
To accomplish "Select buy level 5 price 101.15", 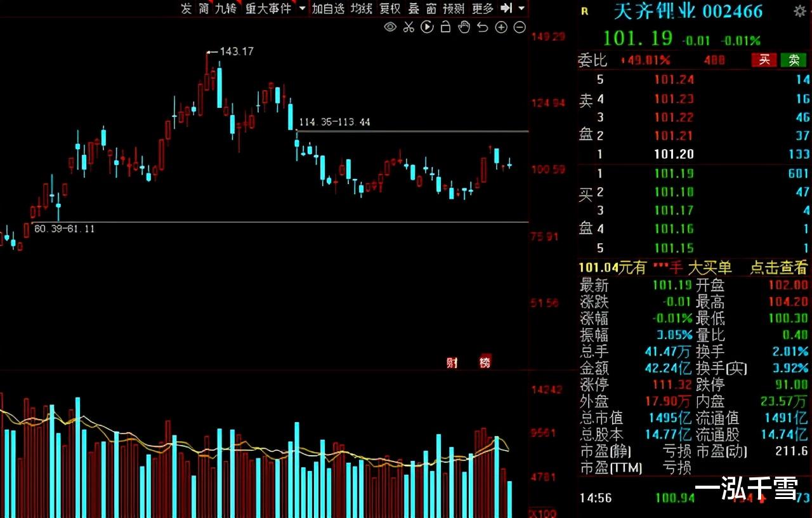I will coord(674,248).
